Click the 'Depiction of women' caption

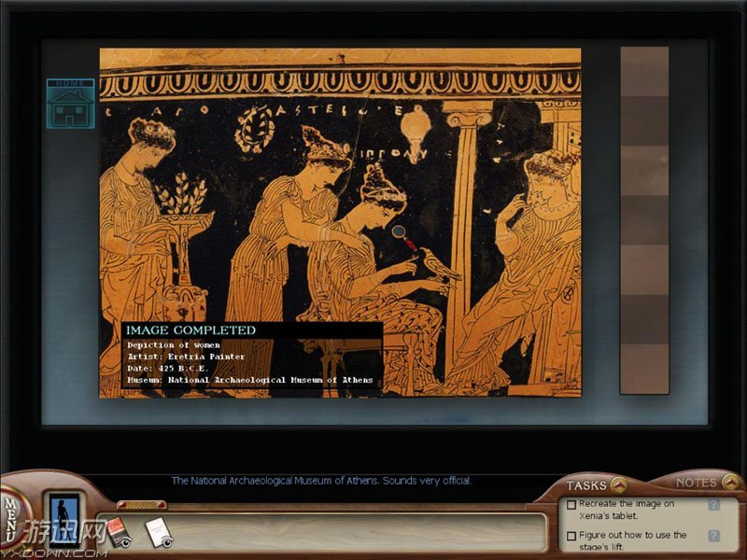click(174, 344)
